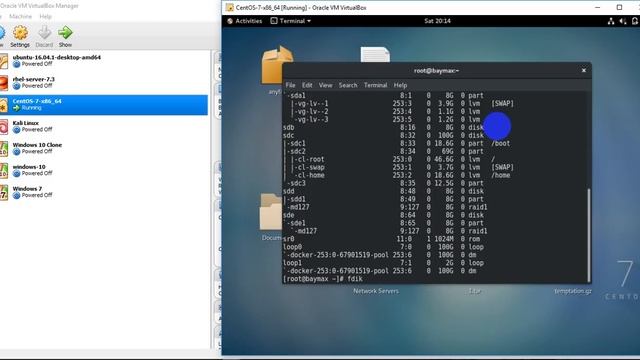Image resolution: width=640 pixels, height=360 pixels.
Task: Click the Discard toolbar icon
Action: point(44,36)
